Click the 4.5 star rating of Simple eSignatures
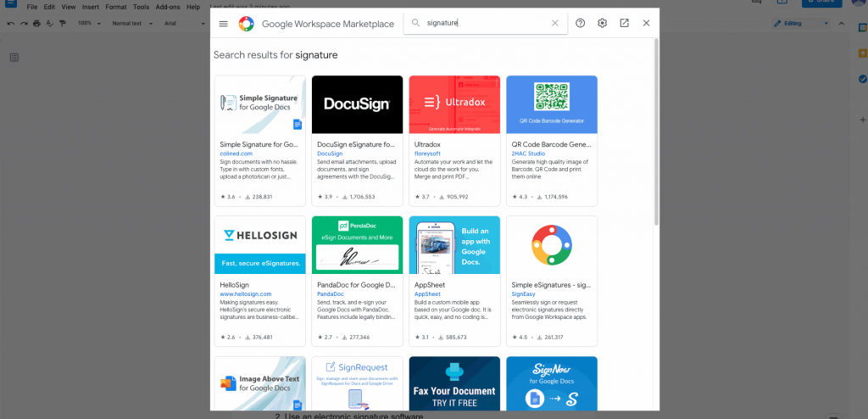This screenshot has width=868, height=419. click(522, 337)
